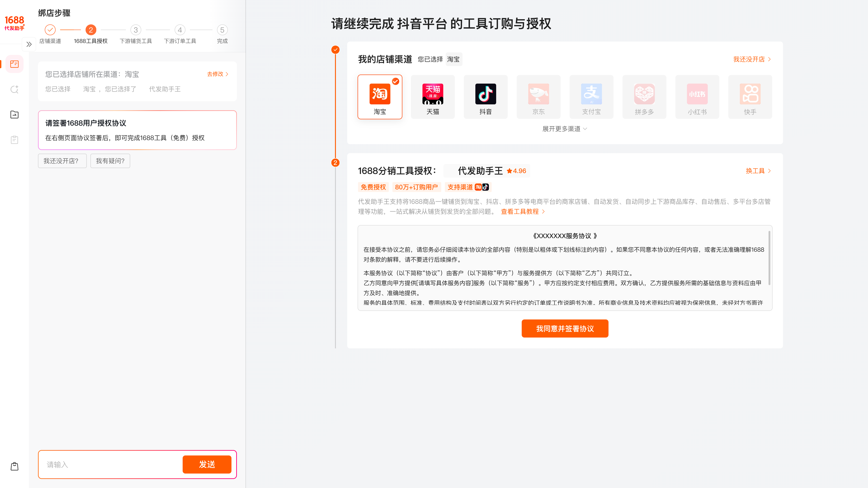Select the 淘宝 channel card
The height and width of the screenshot is (488, 868).
[x=380, y=97]
